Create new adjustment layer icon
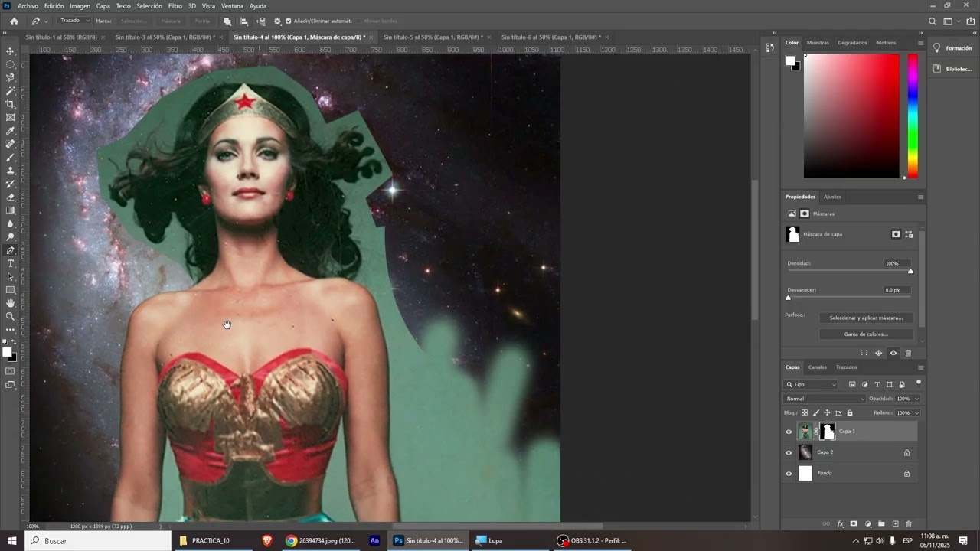980x551 pixels. coord(867,524)
